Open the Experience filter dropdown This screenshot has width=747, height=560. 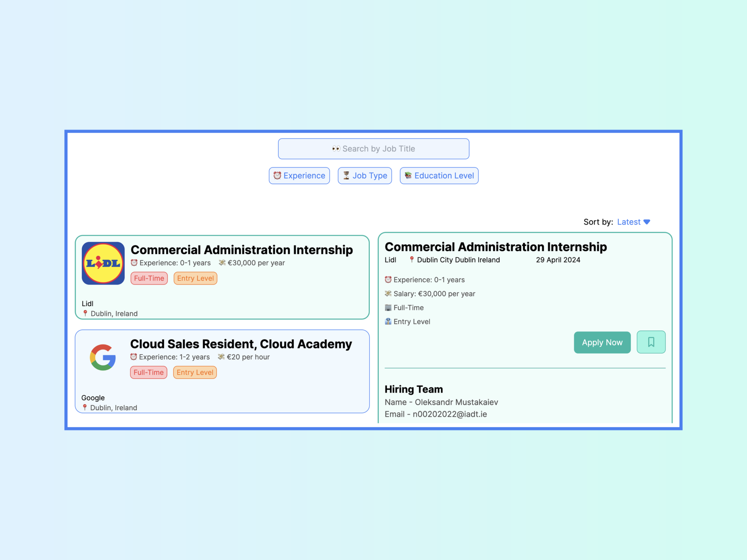[x=299, y=175]
